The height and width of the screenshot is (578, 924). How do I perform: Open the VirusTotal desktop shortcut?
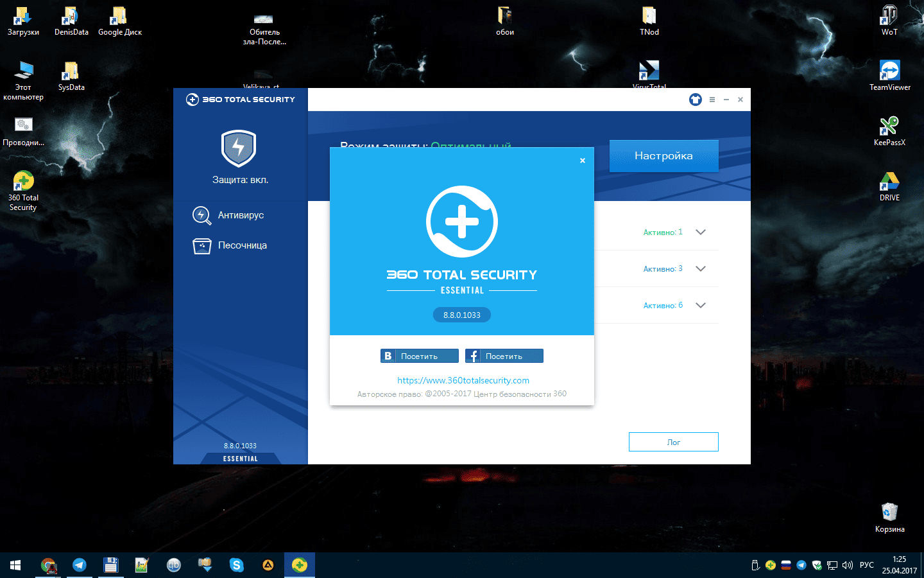click(x=649, y=73)
